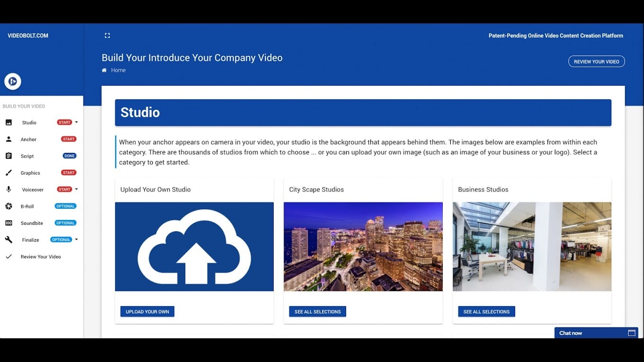The image size is (644, 362).
Task: Expand the Studio menu arrow
Action: (76, 123)
